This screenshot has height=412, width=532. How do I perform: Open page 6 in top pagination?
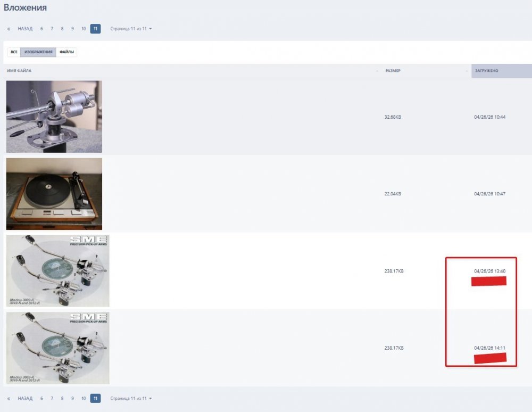[x=41, y=29]
